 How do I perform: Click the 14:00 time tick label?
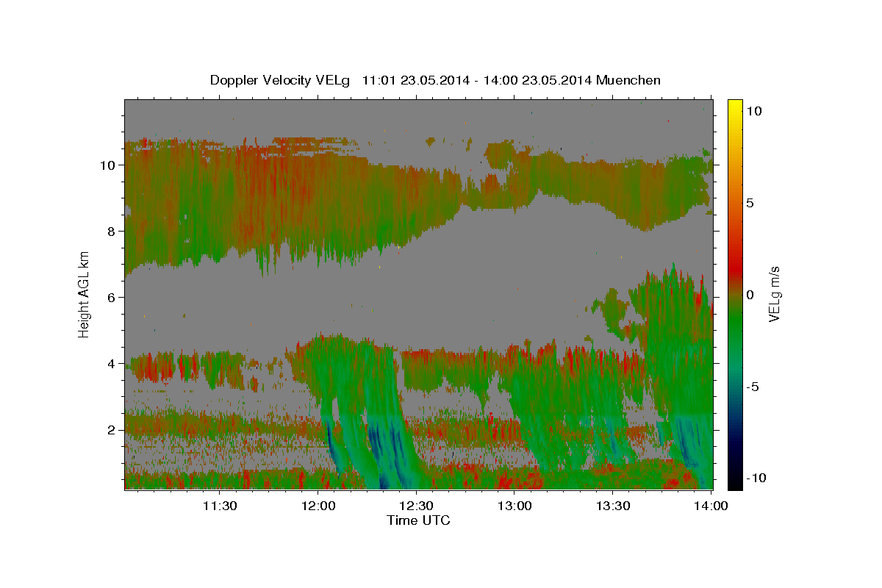(x=711, y=506)
